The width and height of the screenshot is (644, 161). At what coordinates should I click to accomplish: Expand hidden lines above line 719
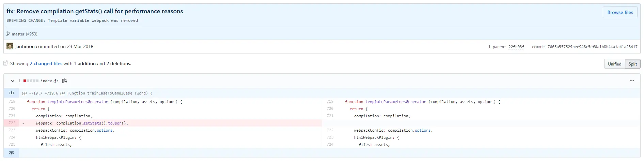point(11,93)
